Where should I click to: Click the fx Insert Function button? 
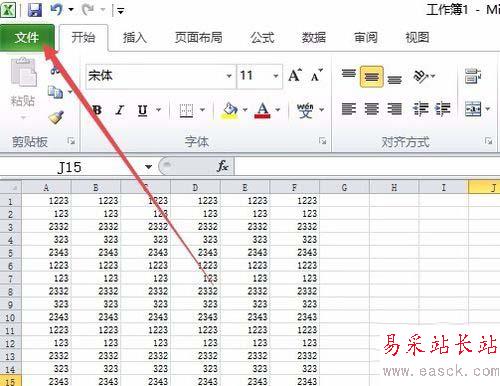pos(223,166)
